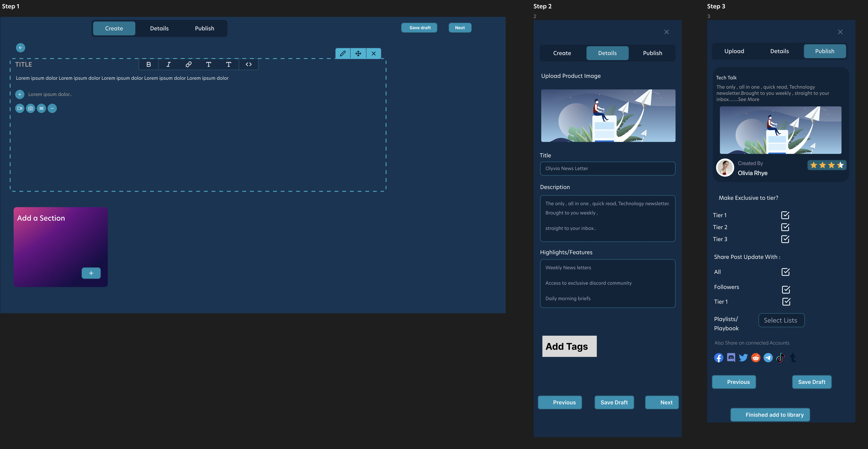Click the insert link icon
Image resolution: width=868 pixels, height=449 pixels.
tap(188, 64)
